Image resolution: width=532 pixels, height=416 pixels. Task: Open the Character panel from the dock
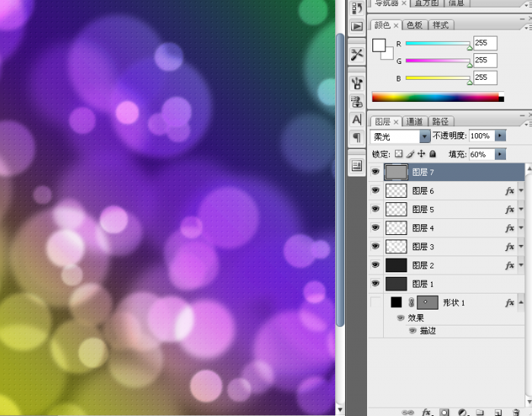[x=356, y=119]
